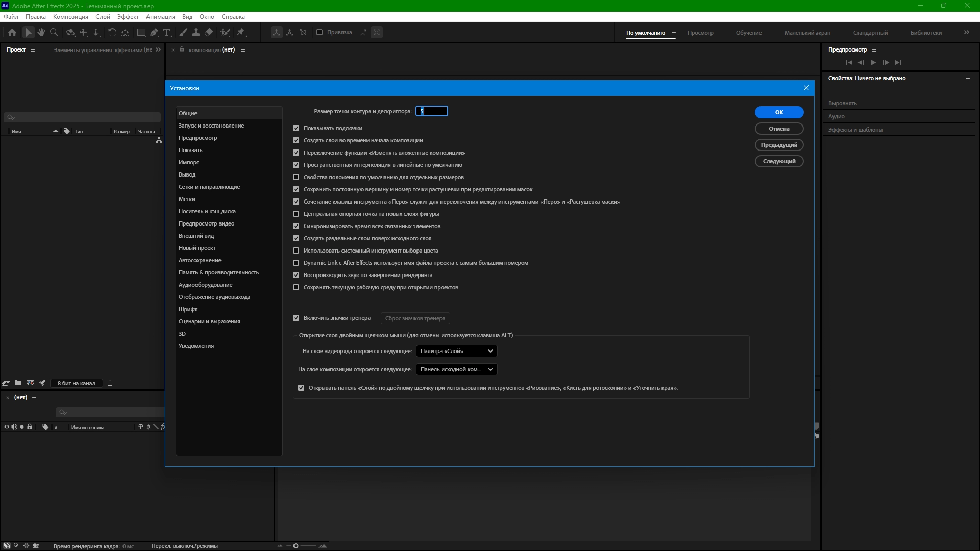Click the path point size input field
980x551 pixels.
click(x=432, y=111)
